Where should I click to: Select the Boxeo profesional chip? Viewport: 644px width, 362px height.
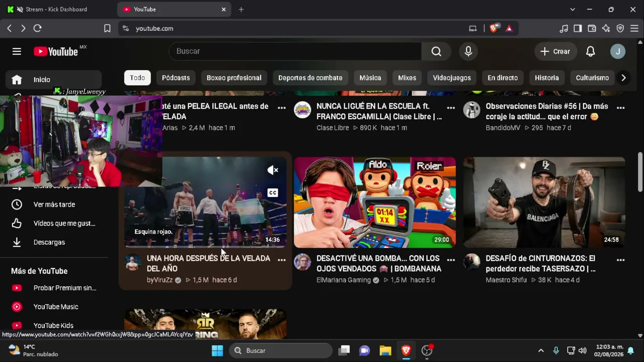pyautogui.click(x=234, y=78)
